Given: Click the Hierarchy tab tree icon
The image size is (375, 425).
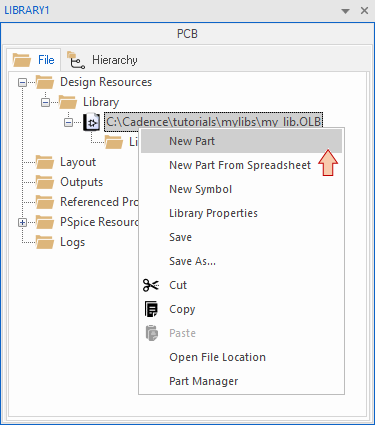Looking at the screenshot, I should (76, 60).
